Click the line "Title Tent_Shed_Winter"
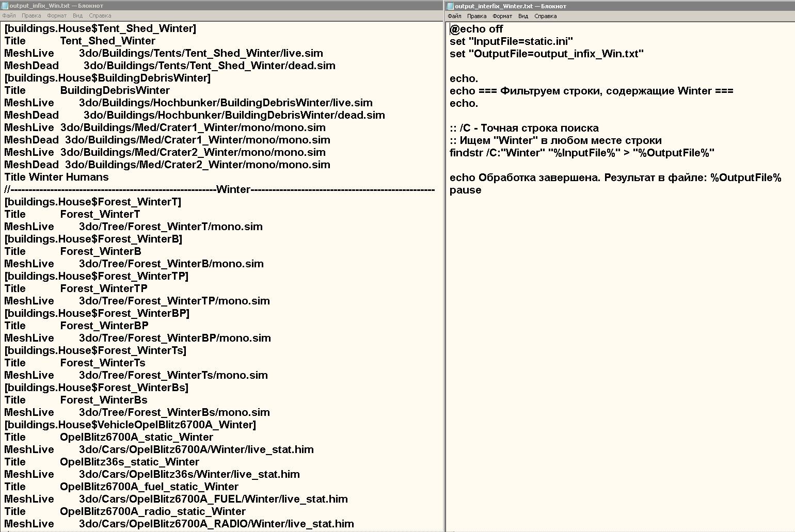This screenshot has height=532, width=795. point(79,41)
